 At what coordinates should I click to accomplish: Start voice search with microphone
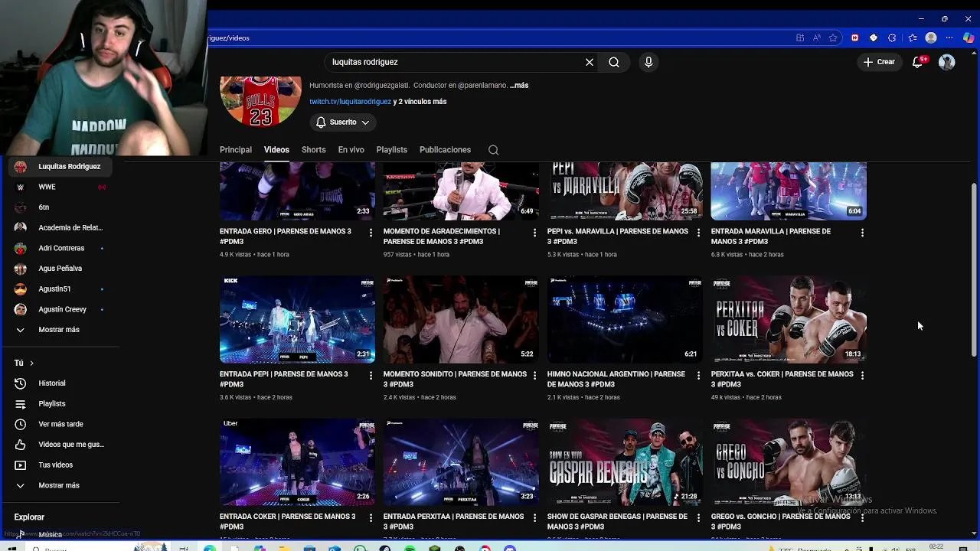click(x=648, y=62)
